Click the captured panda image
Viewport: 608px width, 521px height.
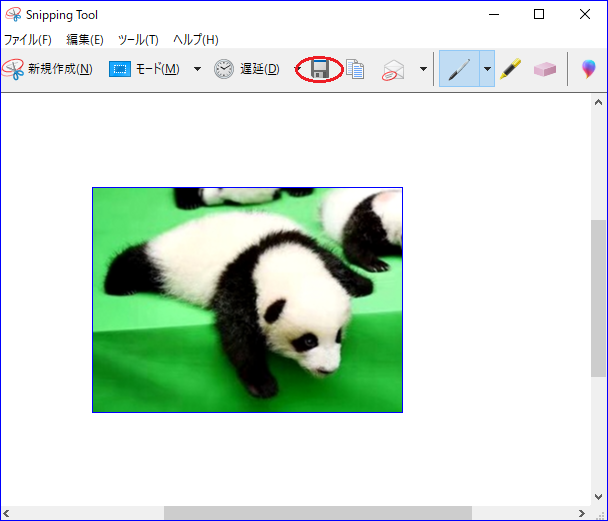tap(247, 300)
